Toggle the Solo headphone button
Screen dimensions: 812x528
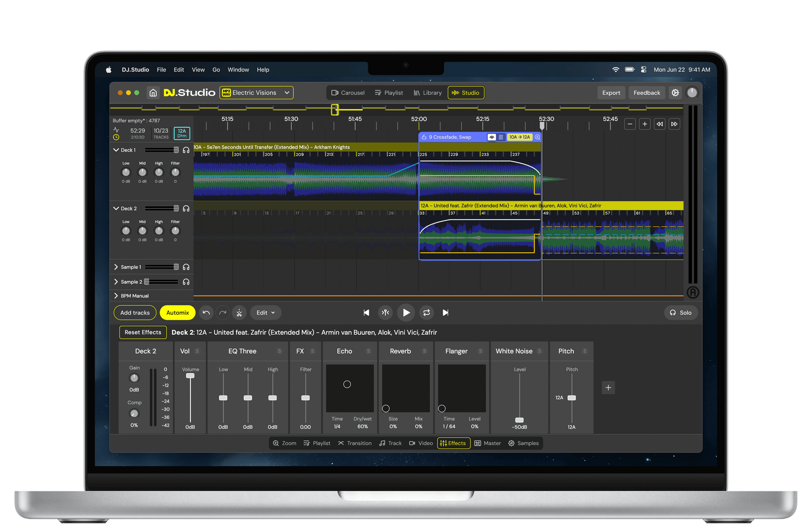[680, 312]
